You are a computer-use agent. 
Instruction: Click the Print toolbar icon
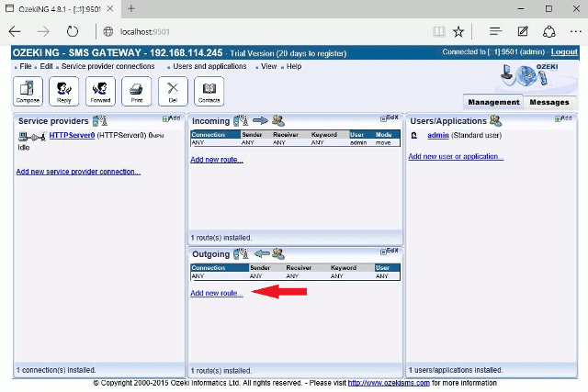tap(136, 91)
